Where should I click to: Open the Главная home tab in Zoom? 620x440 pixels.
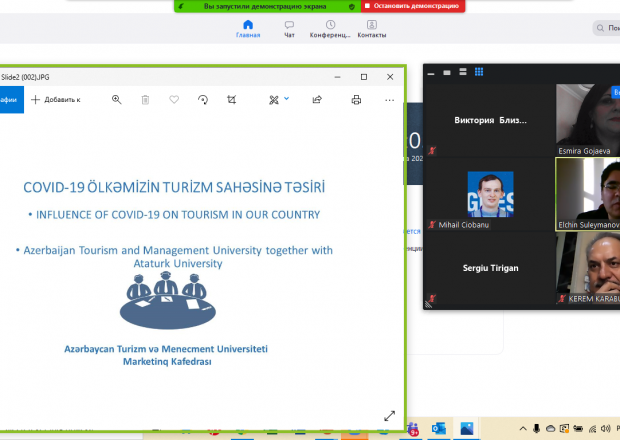coord(248,29)
